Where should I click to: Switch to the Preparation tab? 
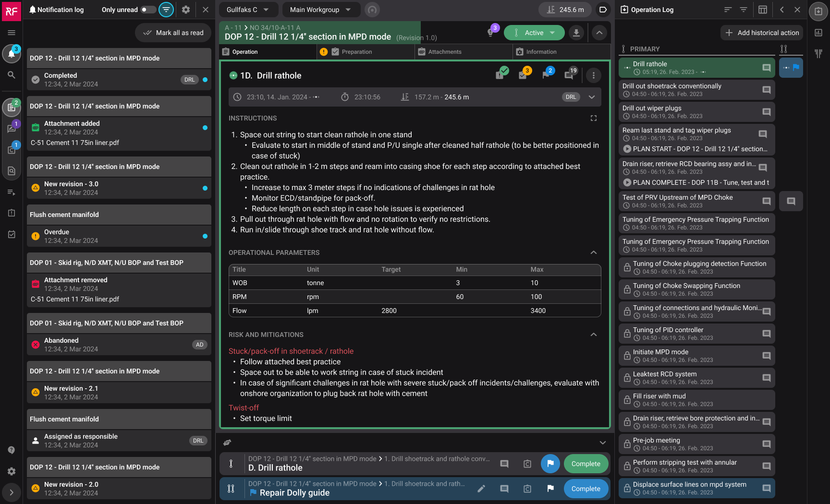click(356, 52)
